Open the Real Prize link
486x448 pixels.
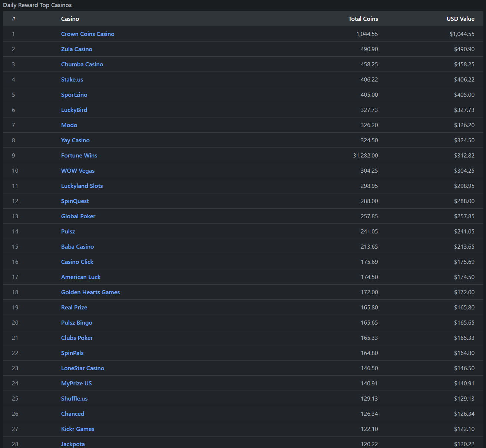(x=74, y=307)
